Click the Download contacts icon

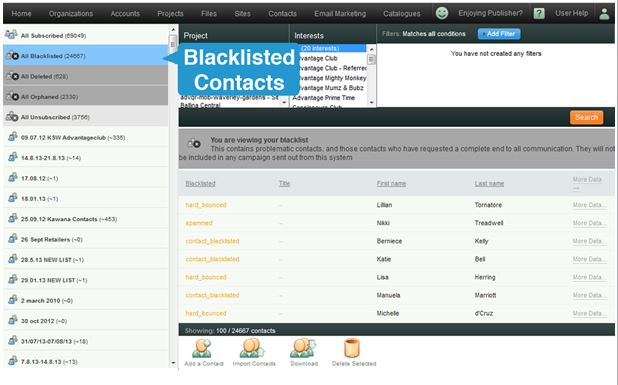point(303,348)
